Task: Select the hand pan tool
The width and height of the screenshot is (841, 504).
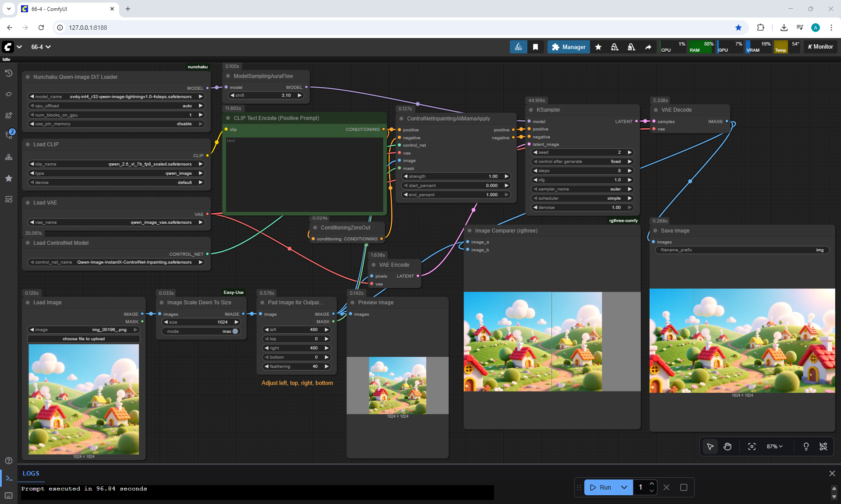Action: coord(728,446)
